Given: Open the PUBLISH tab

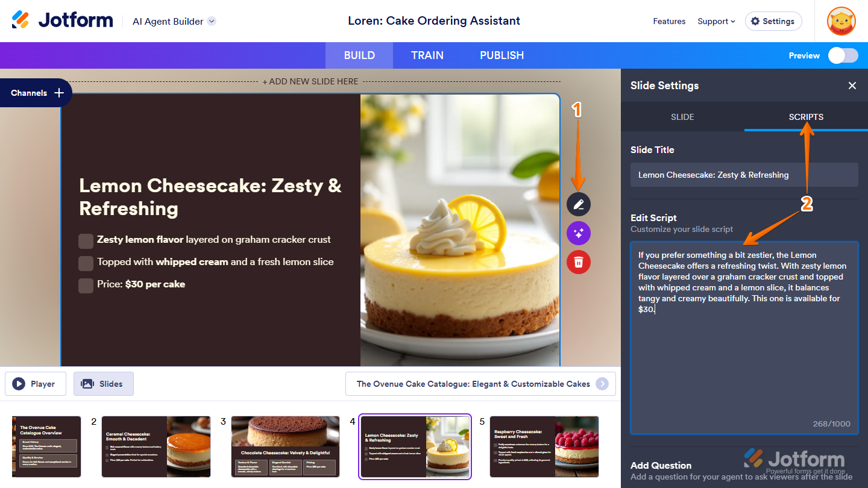Looking at the screenshot, I should click(502, 55).
